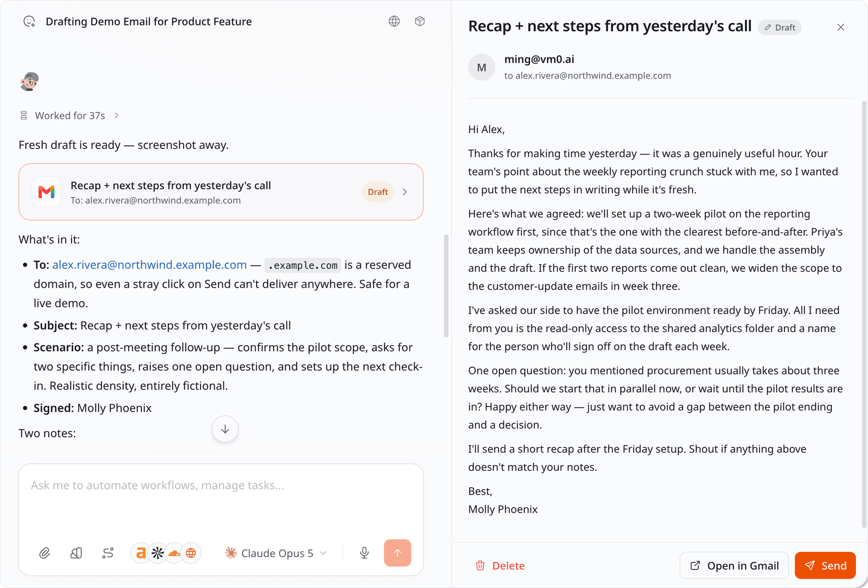Click the chat pane vertical scrollbar

pyautogui.click(x=446, y=286)
